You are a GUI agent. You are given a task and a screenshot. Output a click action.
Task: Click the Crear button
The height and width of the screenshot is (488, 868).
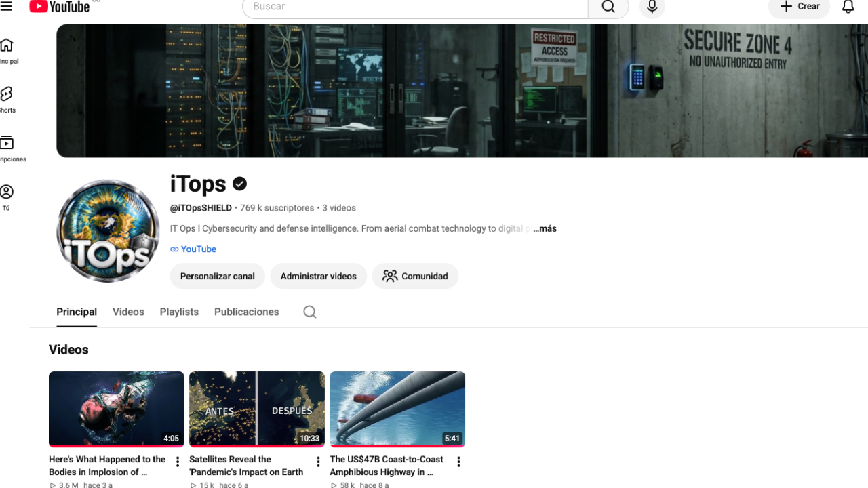click(x=799, y=7)
